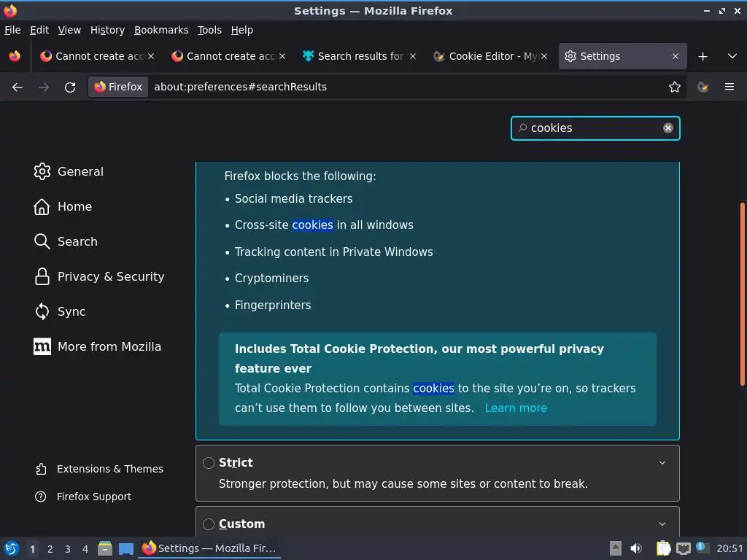The height and width of the screenshot is (560, 747).
Task: Click Settings — Mozilla Firefox taskbar entry
Action: (x=209, y=548)
